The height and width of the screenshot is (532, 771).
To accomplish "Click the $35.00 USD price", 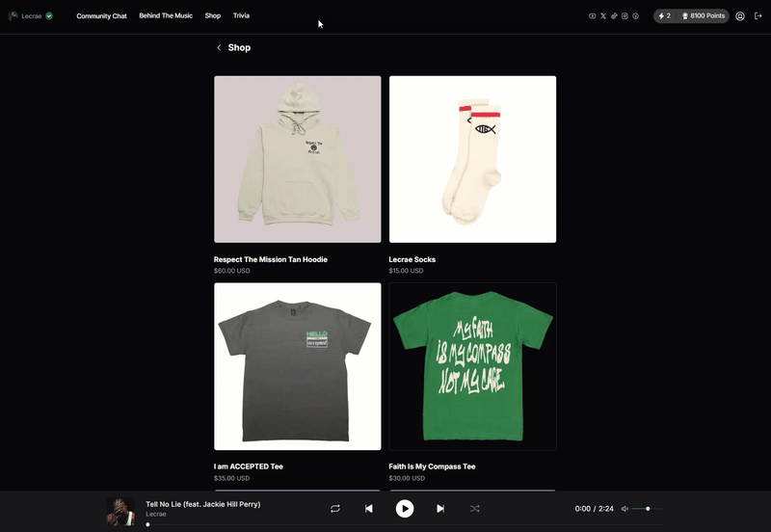I will [x=231, y=478].
